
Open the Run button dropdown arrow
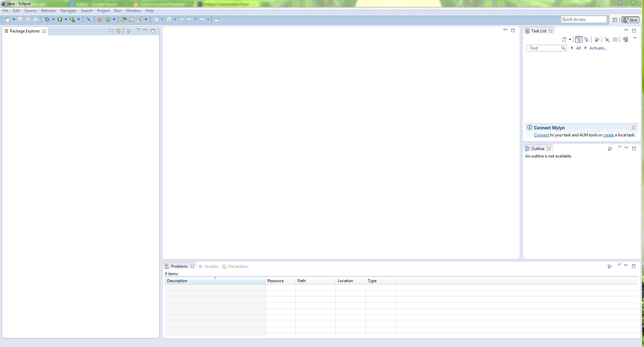point(66,19)
